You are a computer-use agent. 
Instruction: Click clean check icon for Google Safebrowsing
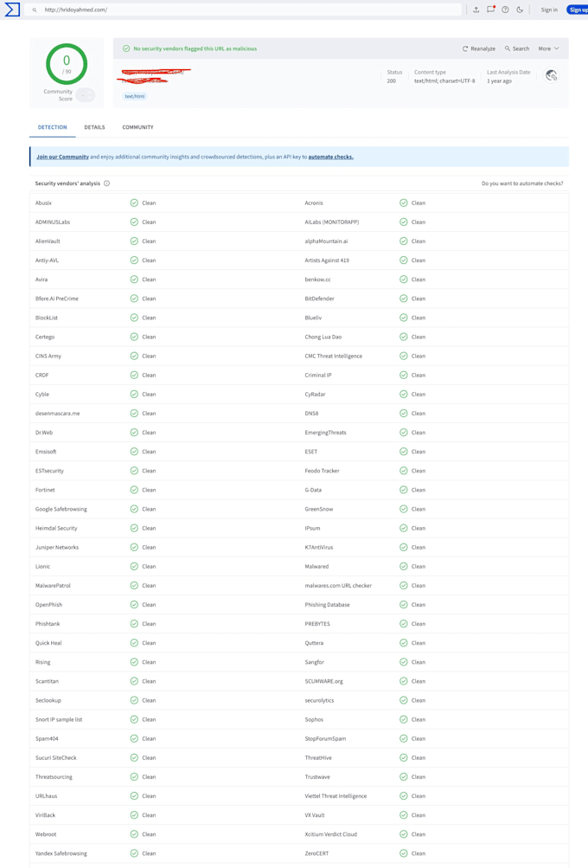coord(134,509)
